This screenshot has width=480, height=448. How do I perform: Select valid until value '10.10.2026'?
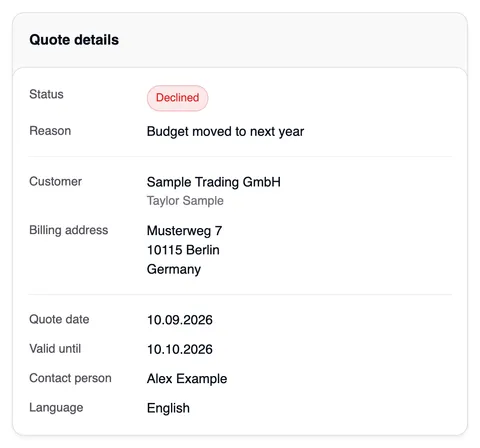[x=180, y=349]
